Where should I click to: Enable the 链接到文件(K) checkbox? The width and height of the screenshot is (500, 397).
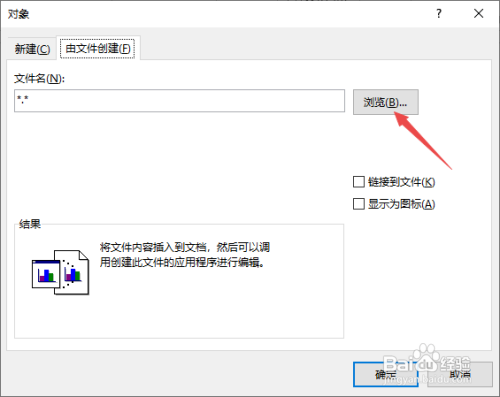(x=359, y=182)
